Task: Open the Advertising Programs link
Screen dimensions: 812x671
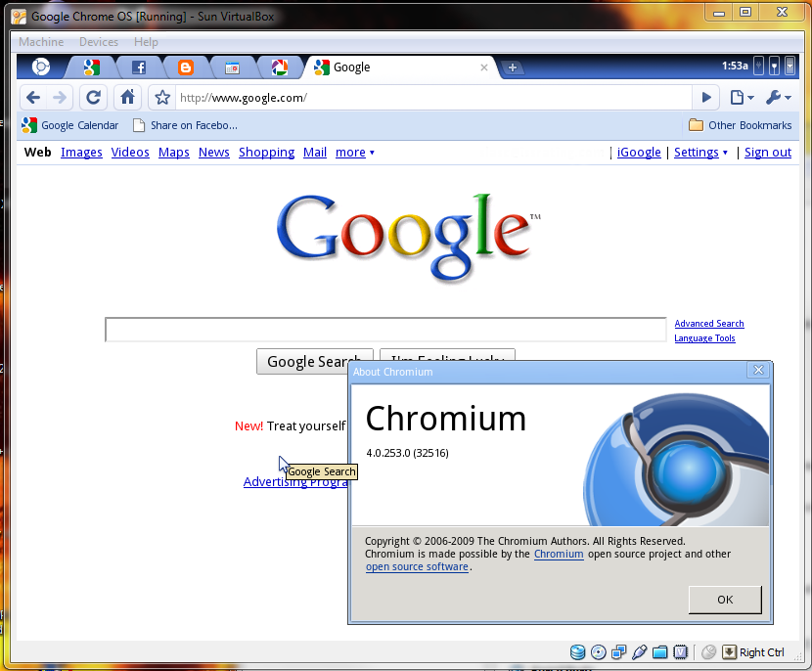Action: pos(295,482)
